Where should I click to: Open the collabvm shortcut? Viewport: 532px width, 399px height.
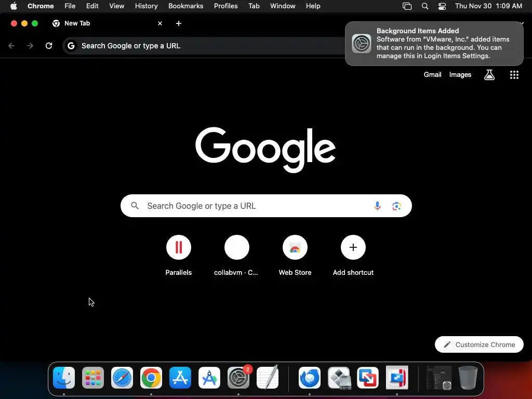[236, 256]
